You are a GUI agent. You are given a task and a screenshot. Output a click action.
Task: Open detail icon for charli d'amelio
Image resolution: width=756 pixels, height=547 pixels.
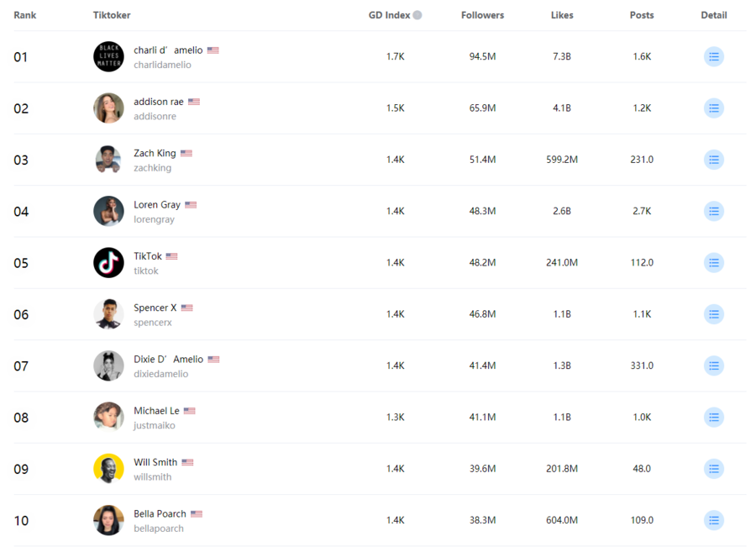pyautogui.click(x=713, y=56)
